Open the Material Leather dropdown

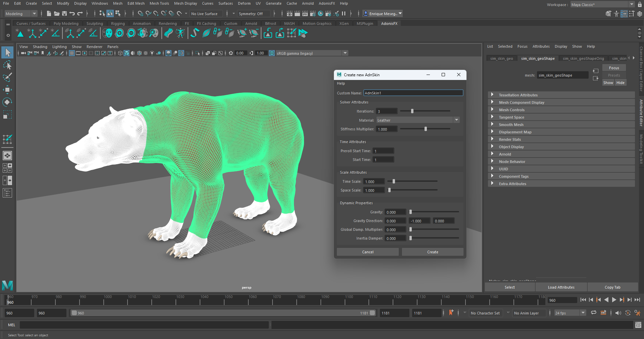click(418, 120)
